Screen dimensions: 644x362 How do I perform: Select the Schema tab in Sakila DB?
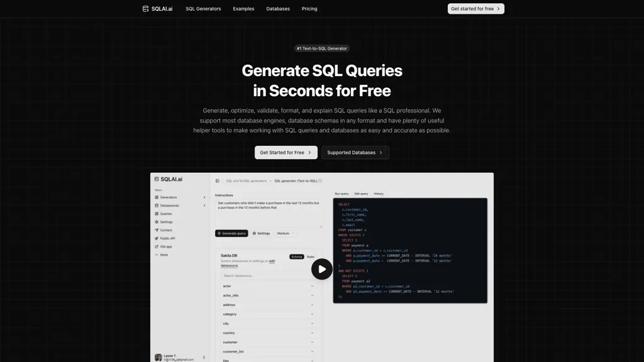click(297, 256)
